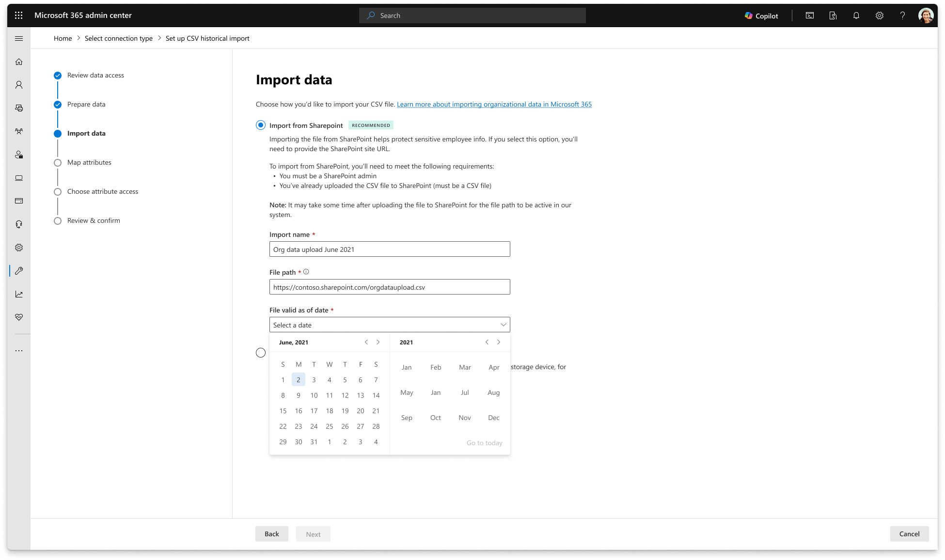Open the Select a date dropdown
The image size is (945, 560).
pos(390,325)
